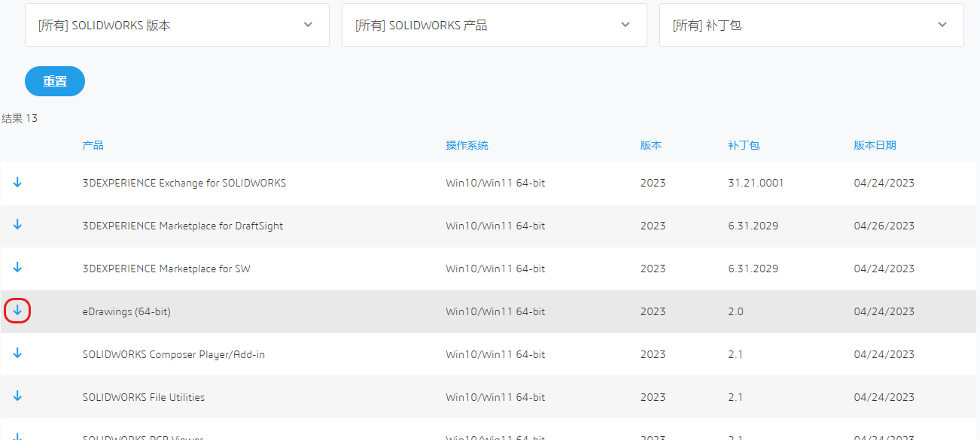This screenshot has width=980, height=440.
Task: Select 3DEXPERIENCE Marketplace for DraftSight text
Action: click(x=183, y=226)
